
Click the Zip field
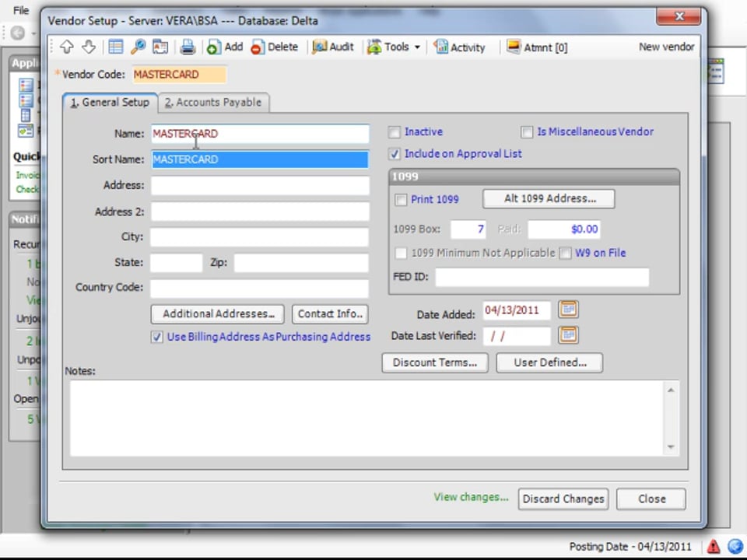302,262
